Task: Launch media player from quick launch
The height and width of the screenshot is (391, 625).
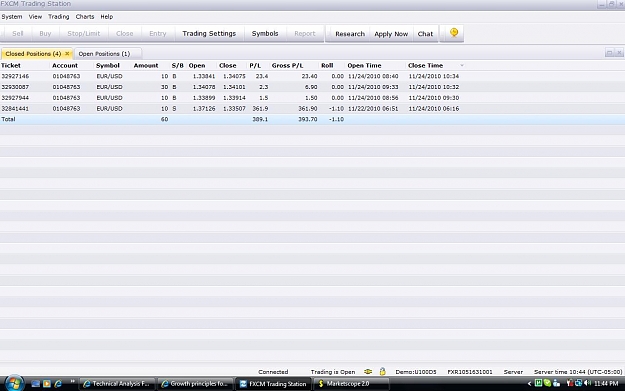Action: (x=47, y=384)
